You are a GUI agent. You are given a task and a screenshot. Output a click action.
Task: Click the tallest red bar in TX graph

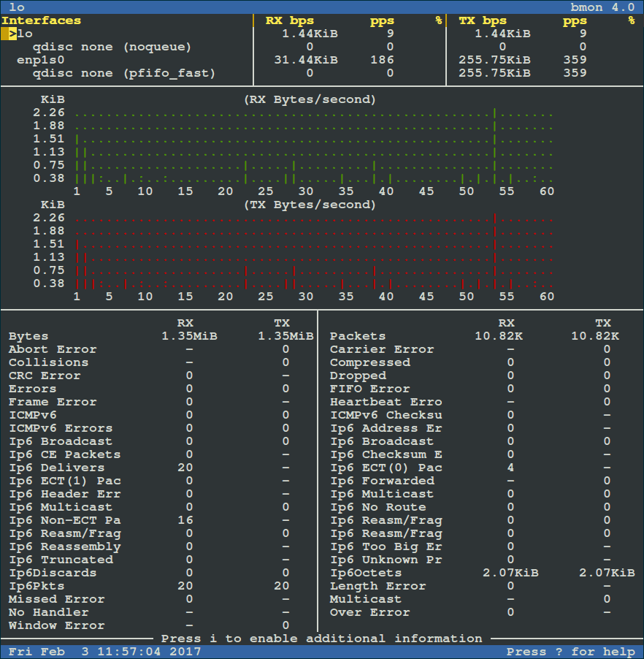494,252
